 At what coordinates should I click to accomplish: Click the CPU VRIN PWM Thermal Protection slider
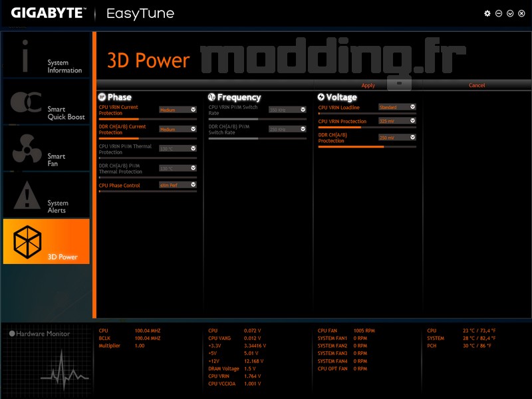[148, 158]
